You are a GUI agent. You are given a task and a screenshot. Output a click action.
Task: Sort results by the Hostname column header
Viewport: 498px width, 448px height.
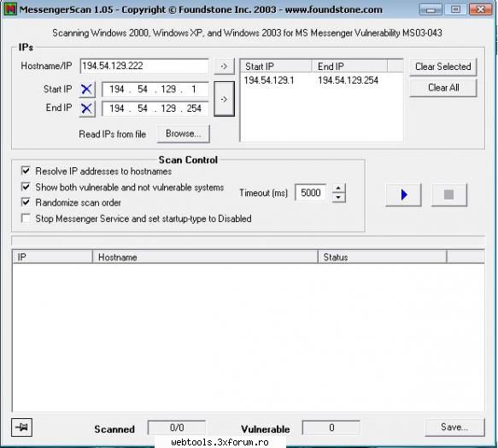[x=205, y=257]
